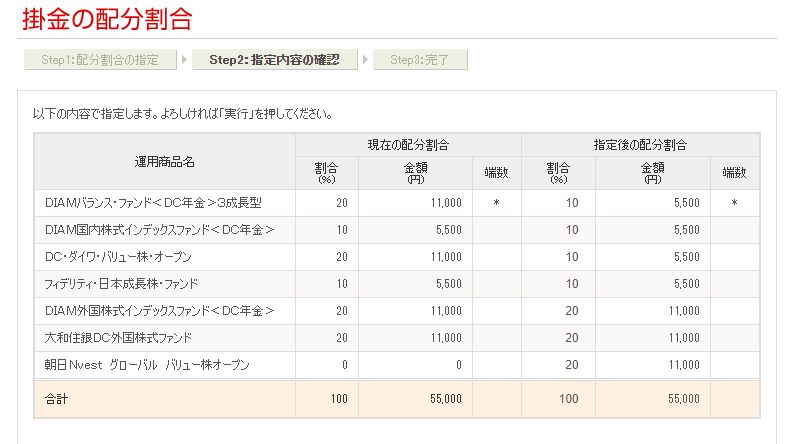Click the asterisk in the post-designation 端数 column
Viewport: 785px width, 444px height.
pyautogui.click(x=734, y=203)
